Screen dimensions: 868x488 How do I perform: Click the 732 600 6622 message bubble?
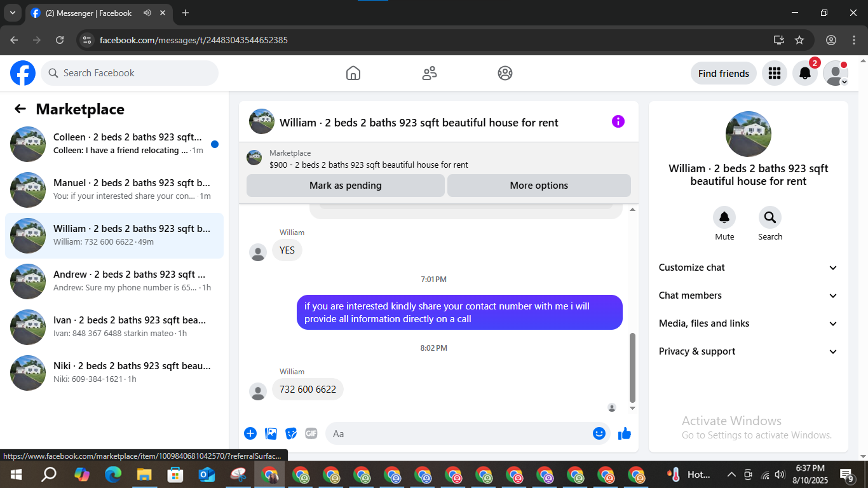tap(308, 389)
